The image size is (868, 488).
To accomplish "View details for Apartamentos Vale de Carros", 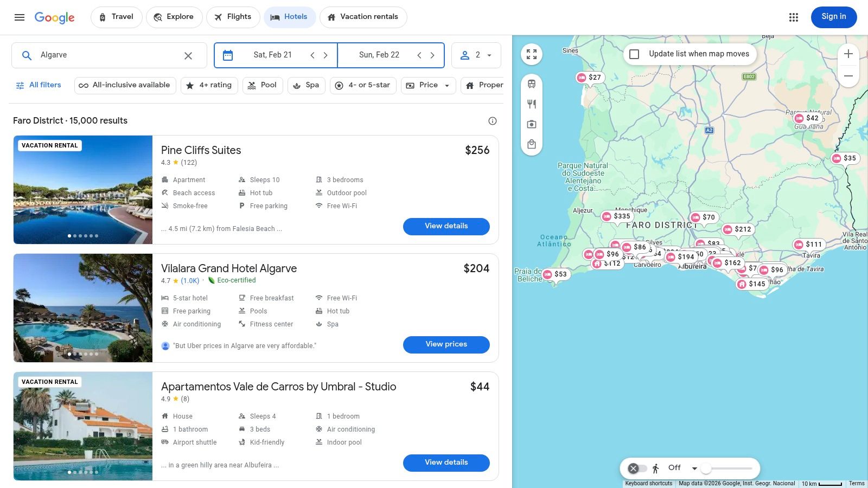I will [446, 463].
